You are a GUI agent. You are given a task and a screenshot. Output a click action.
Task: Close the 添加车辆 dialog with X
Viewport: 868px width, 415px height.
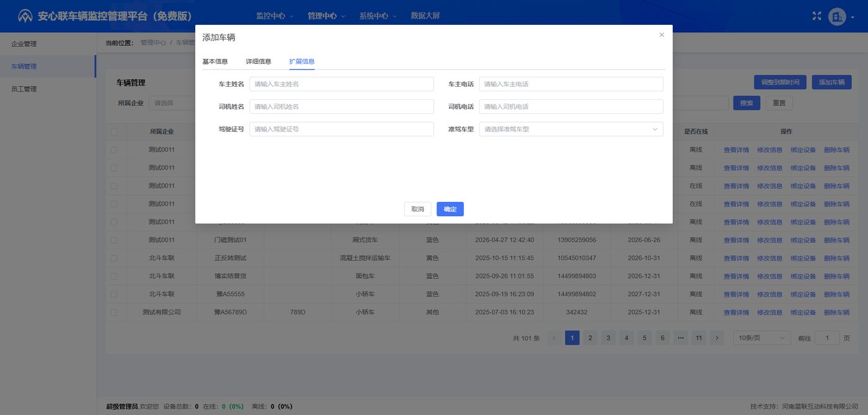pos(662,35)
